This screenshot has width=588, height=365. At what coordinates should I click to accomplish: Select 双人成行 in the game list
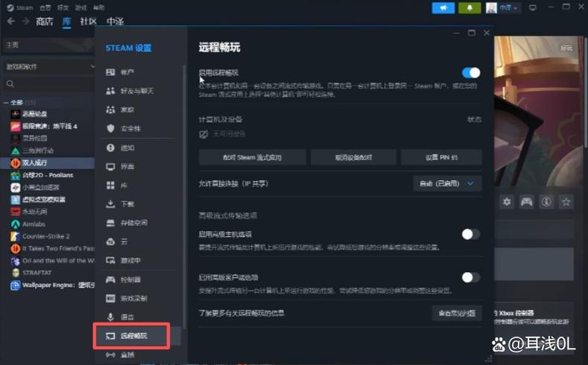[48, 162]
